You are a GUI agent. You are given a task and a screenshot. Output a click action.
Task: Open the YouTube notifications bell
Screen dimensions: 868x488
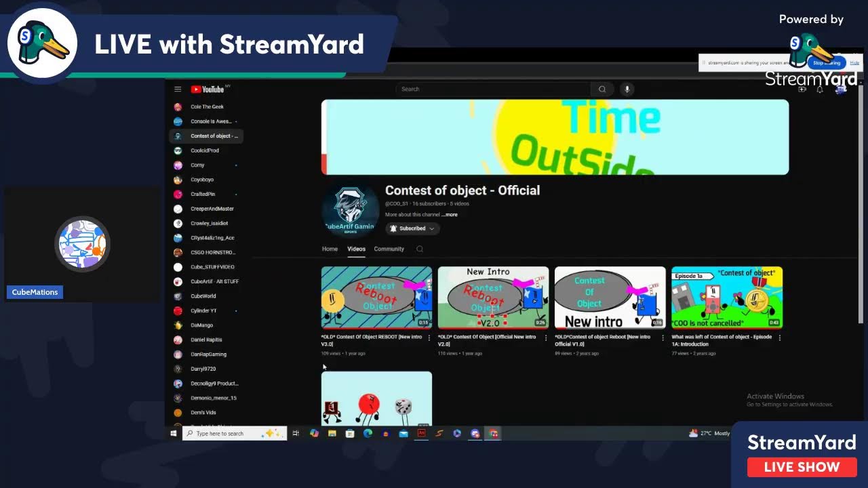coord(820,89)
